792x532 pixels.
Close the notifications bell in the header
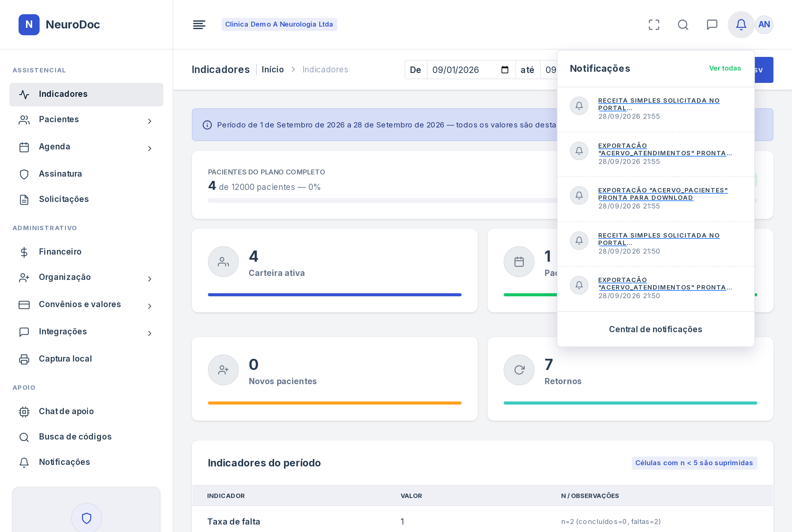click(741, 24)
